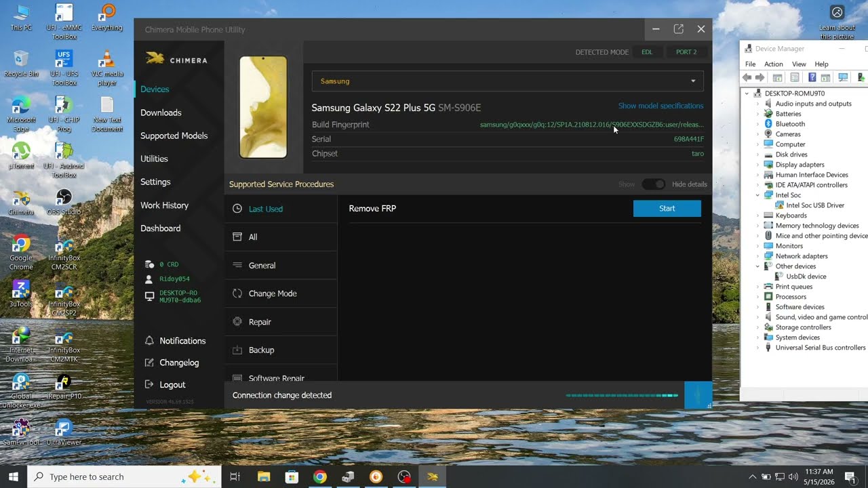
Task: Open the Repair procedures category
Action: tap(281, 322)
